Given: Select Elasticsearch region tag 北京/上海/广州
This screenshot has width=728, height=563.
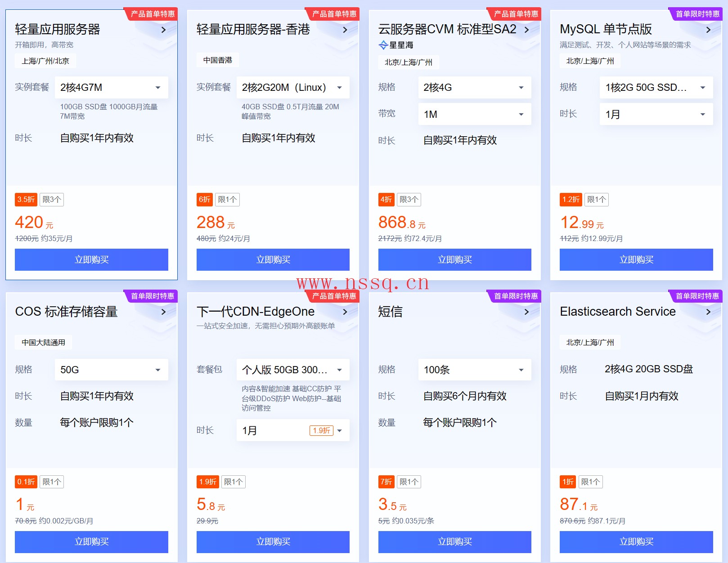Looking at the screenshot, I should [x=590, y=342].
